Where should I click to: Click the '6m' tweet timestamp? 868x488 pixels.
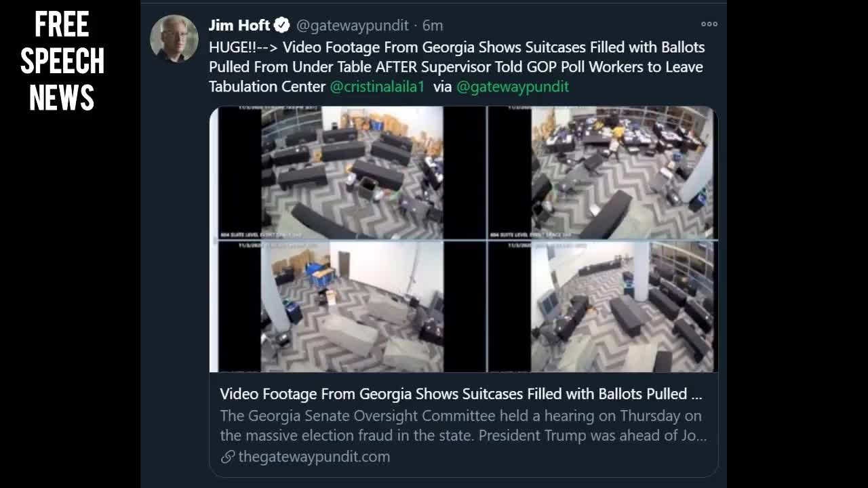[433, 26]
